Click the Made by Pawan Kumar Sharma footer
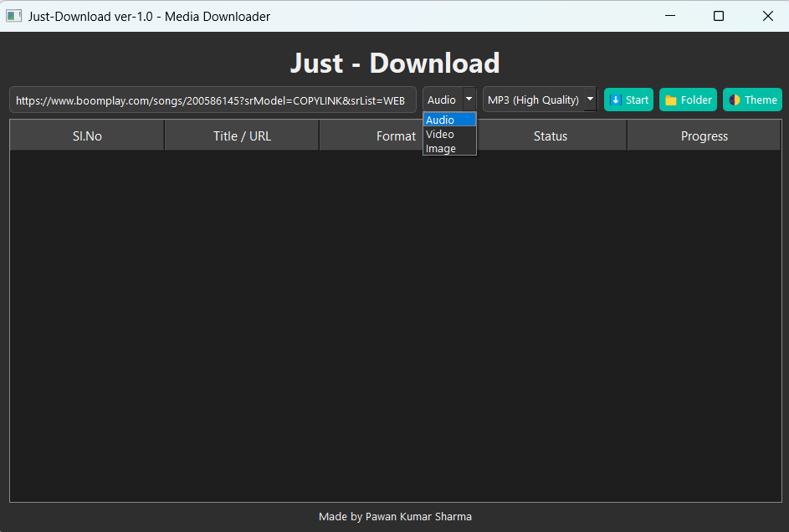Viewport: 789px width, 532px height. (395, 516)
